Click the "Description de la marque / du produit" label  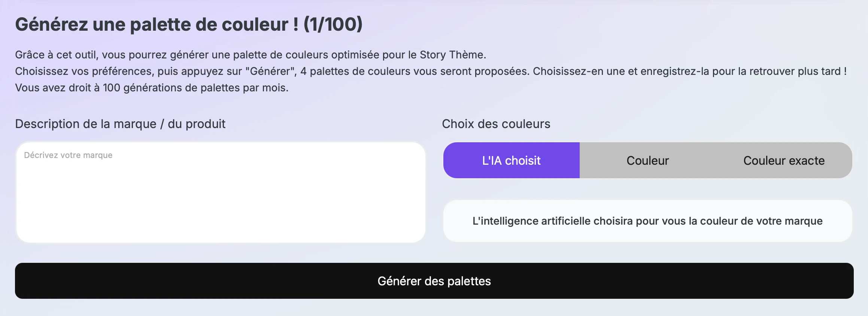click(x=120, y=124)
